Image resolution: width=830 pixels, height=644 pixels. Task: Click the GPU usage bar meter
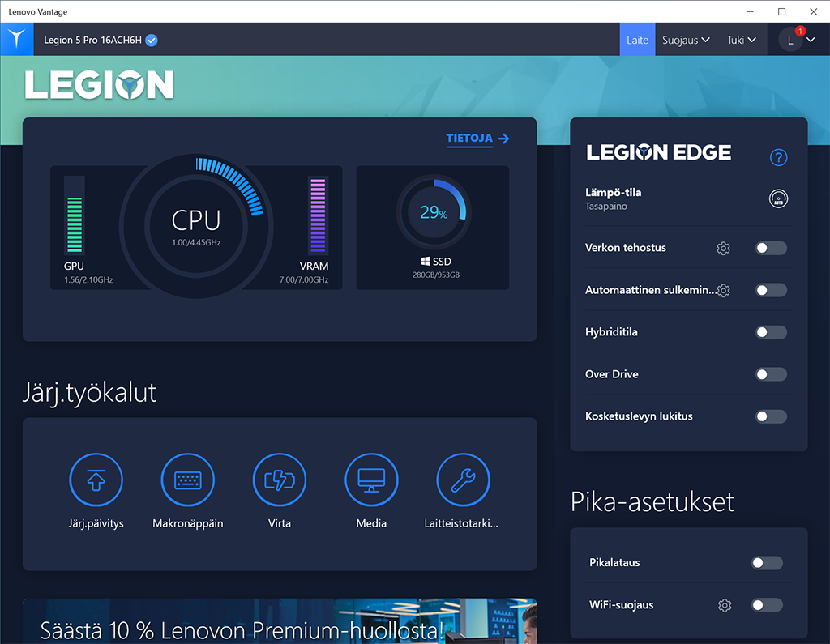(75, 215)
